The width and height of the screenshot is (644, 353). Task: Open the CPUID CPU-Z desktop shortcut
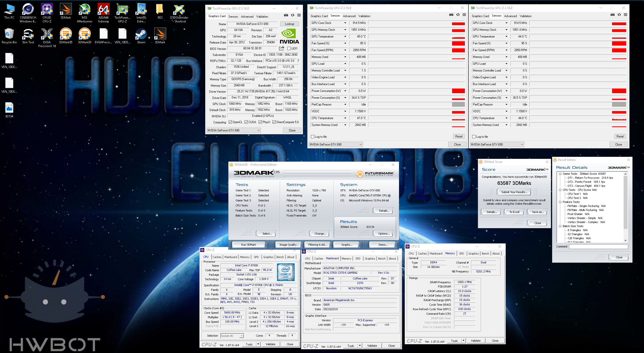click(x=47, y=13)
